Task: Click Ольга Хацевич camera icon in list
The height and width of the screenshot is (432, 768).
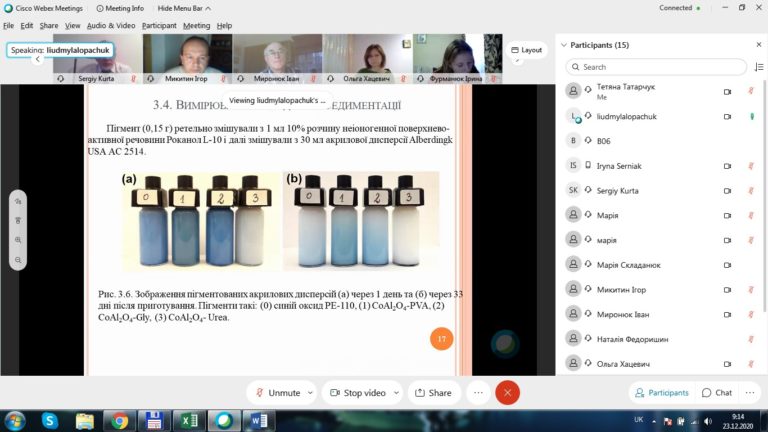Action: coord(727,364)
